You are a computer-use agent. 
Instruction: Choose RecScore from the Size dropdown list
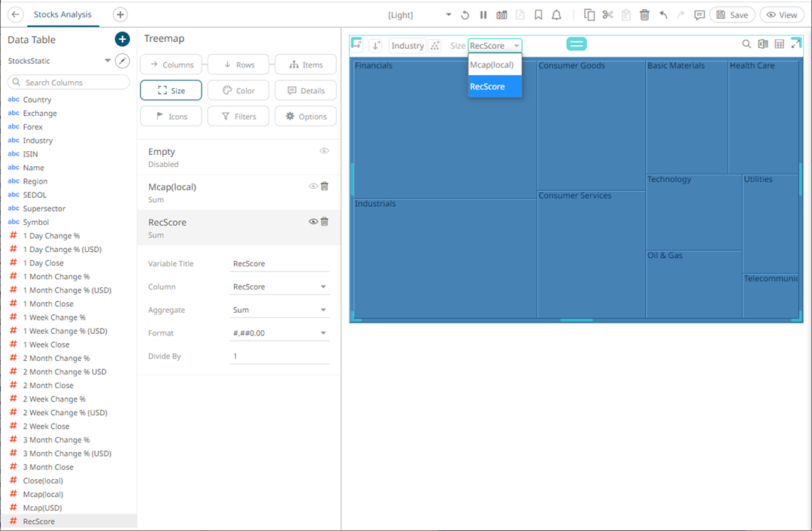click(495, 86)
